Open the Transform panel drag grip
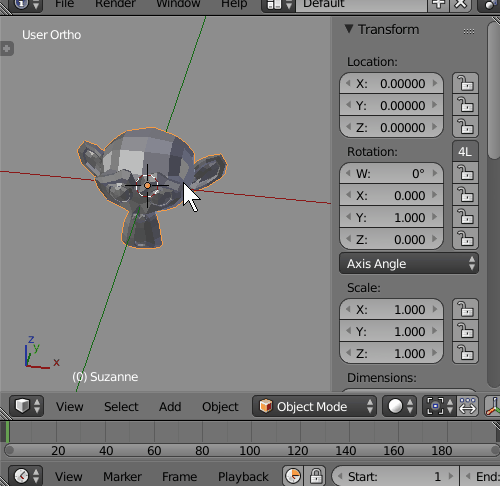The width and height of the screenshot is (500, 486). click(469, 31)
